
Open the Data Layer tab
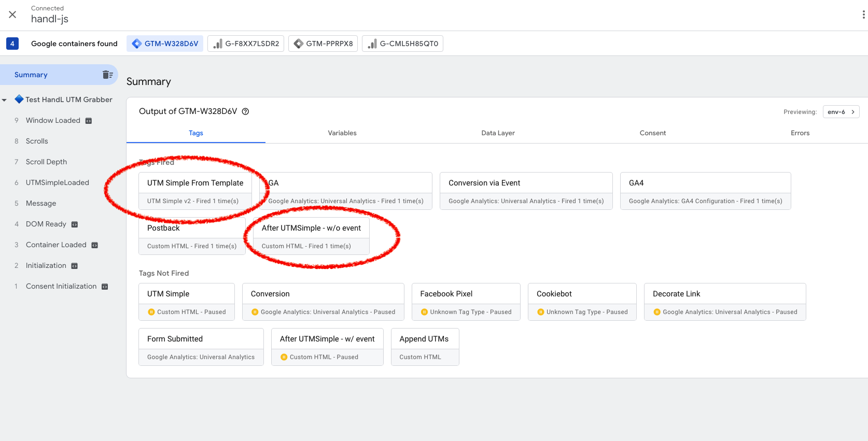click(x=498, y=133)
